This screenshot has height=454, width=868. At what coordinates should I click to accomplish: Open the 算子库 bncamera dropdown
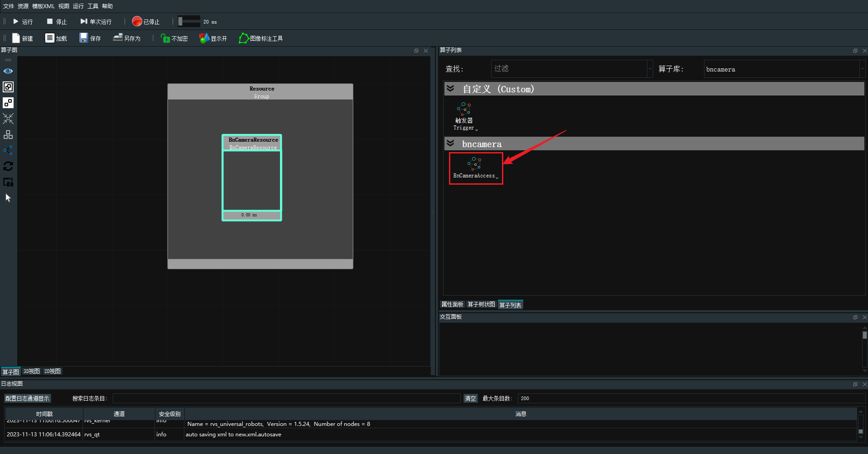[x=862, y=69]
